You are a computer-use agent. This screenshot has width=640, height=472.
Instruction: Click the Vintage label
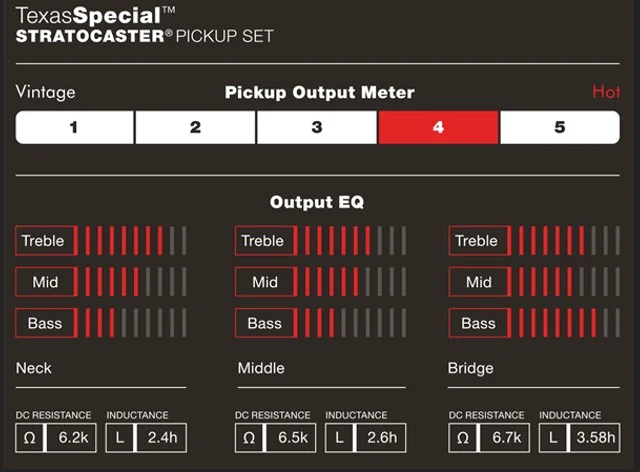click(x=45, y=92)
